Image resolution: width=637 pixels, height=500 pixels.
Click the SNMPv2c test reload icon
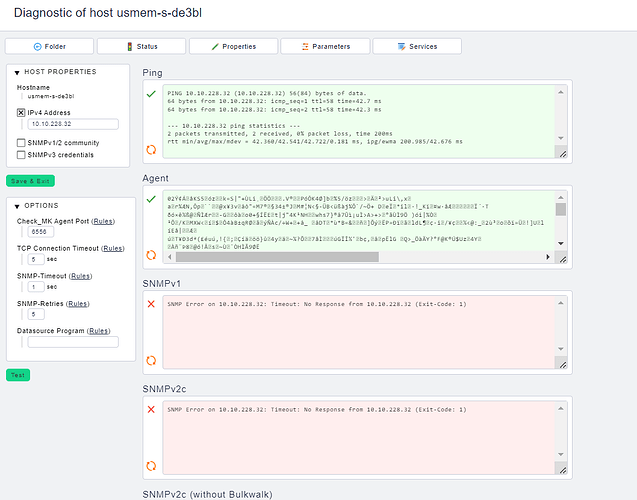(x=151, y=465)
